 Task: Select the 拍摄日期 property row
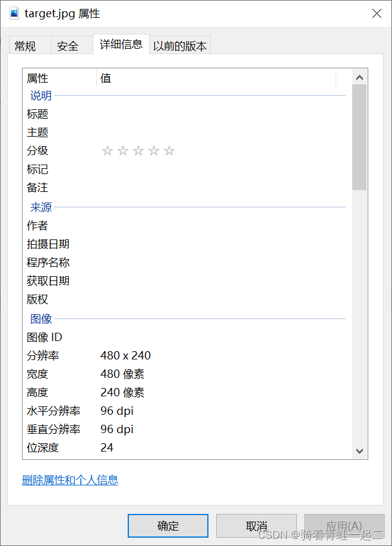point(187,244)
